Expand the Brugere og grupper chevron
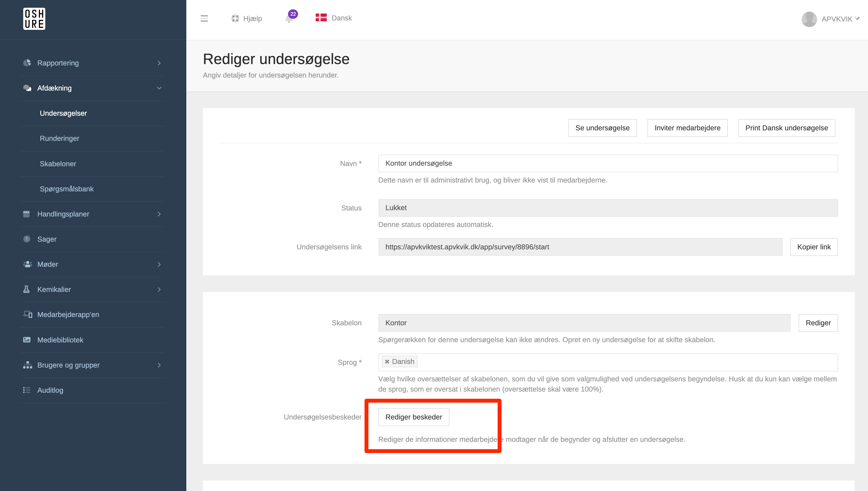This screenshot has width=868, height=491. click(159, 365)
